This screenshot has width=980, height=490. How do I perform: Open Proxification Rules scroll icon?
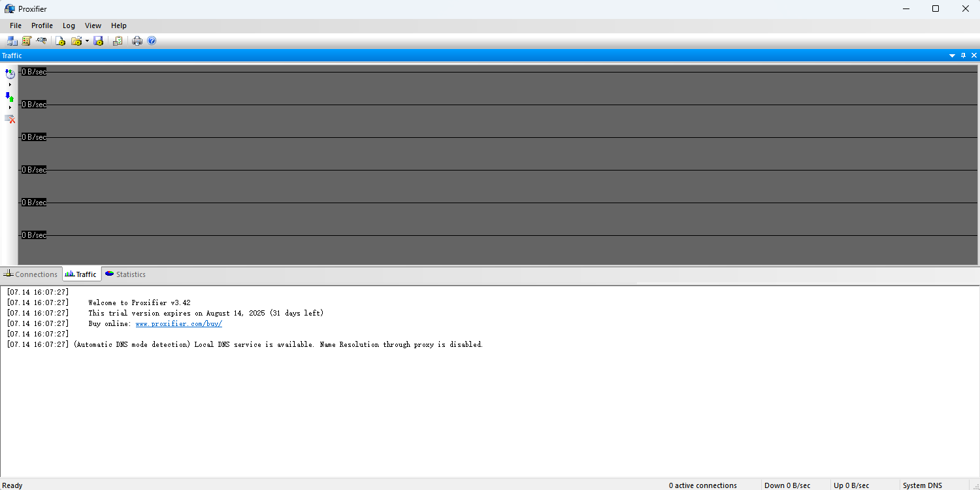click(27, 41)
